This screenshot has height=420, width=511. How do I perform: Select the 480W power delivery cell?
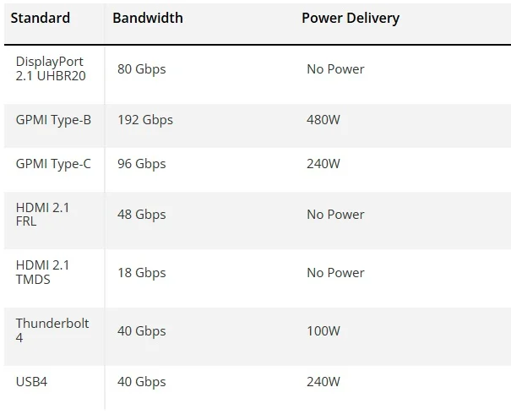(x=323, y=120)
